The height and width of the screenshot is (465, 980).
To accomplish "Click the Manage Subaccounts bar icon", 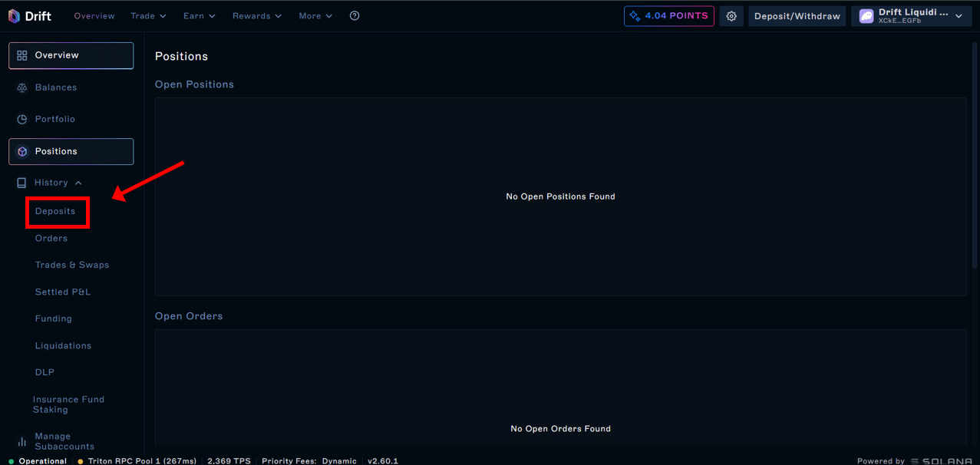I will pyautogui.click(x=21, y=441).
